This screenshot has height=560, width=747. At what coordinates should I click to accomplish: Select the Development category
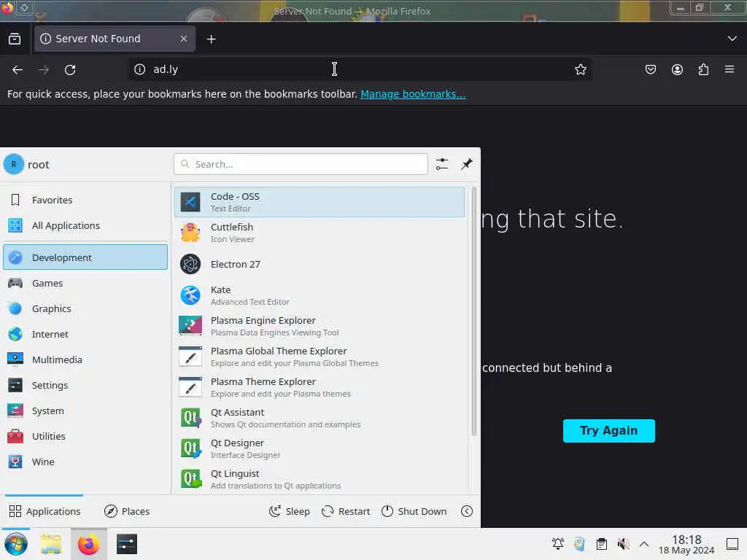click(x=85, y=257)
